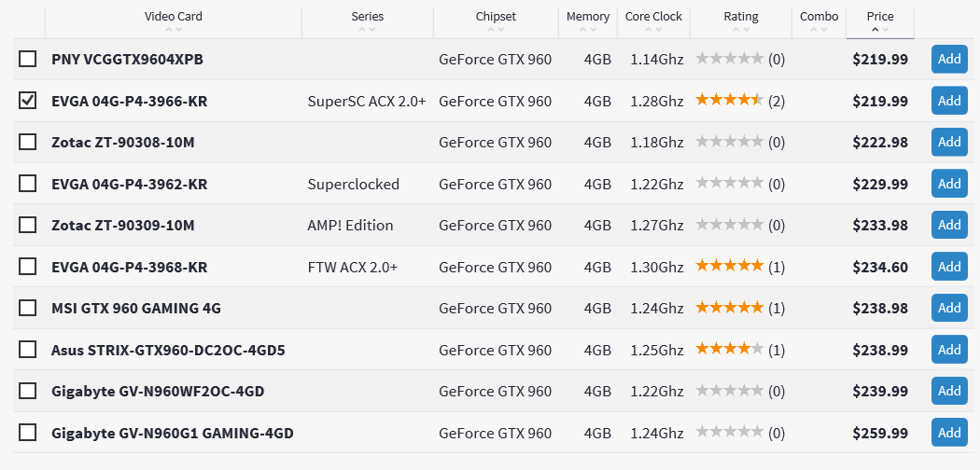Viewport: 980px width, 470px height.
Task: Click star rating of EVGA SuperSC ACX 2.0+
Action: click(x=729, y=101)
